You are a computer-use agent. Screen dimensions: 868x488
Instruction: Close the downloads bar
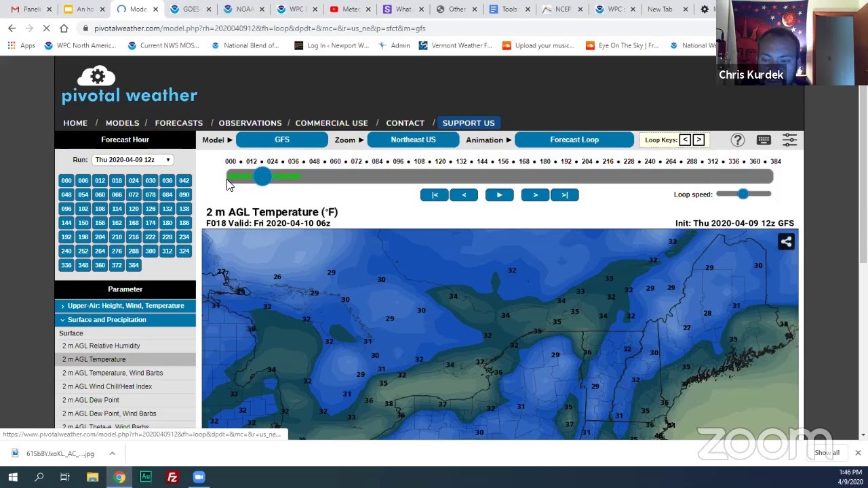pos(858,453)
